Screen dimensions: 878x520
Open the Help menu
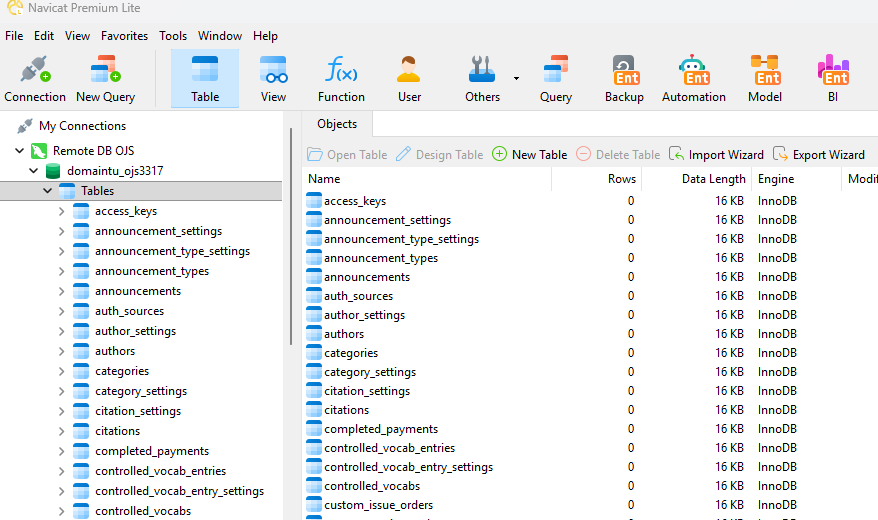[x=265, y=36]
